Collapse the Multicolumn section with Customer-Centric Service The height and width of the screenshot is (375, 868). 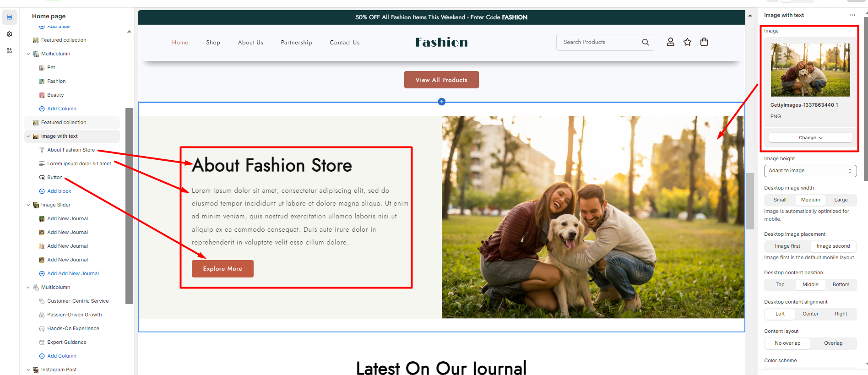[28, 287]
